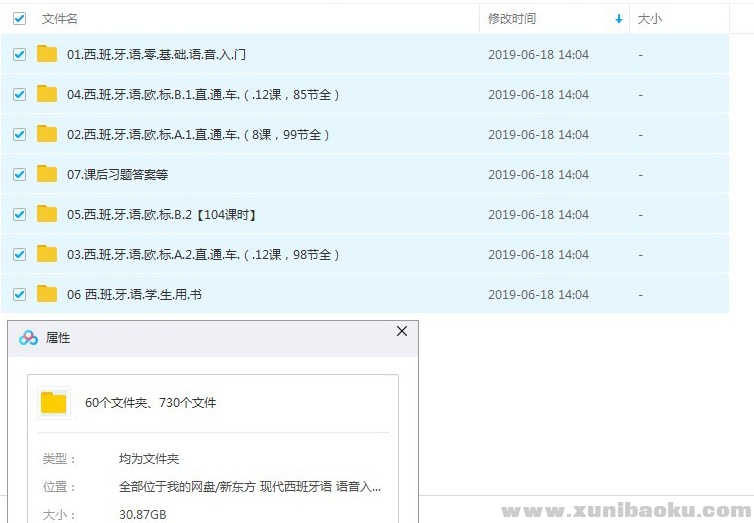The width and height of the screenshot is (754, 523).
Task: Click large folder icon in properties dialog
Action: (x=54, y=403)
